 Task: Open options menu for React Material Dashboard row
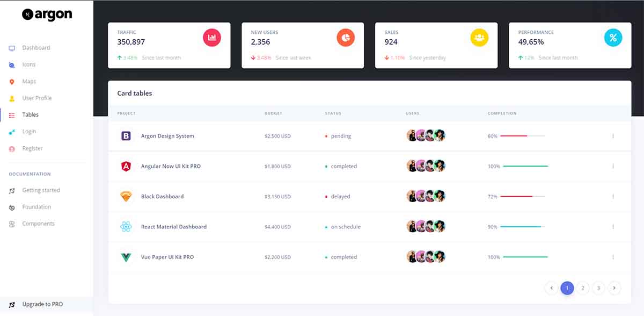[x=613, y=227]
